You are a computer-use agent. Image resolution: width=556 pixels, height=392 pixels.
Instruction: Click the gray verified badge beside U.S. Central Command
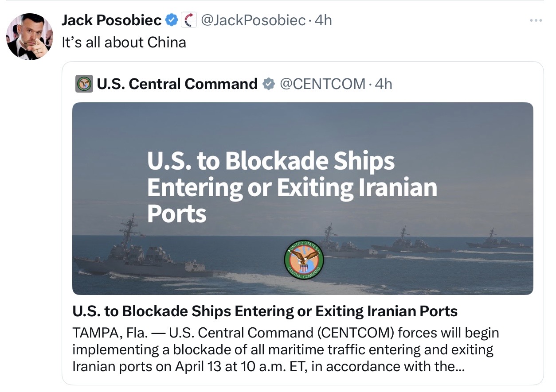(x=269, y=84)
